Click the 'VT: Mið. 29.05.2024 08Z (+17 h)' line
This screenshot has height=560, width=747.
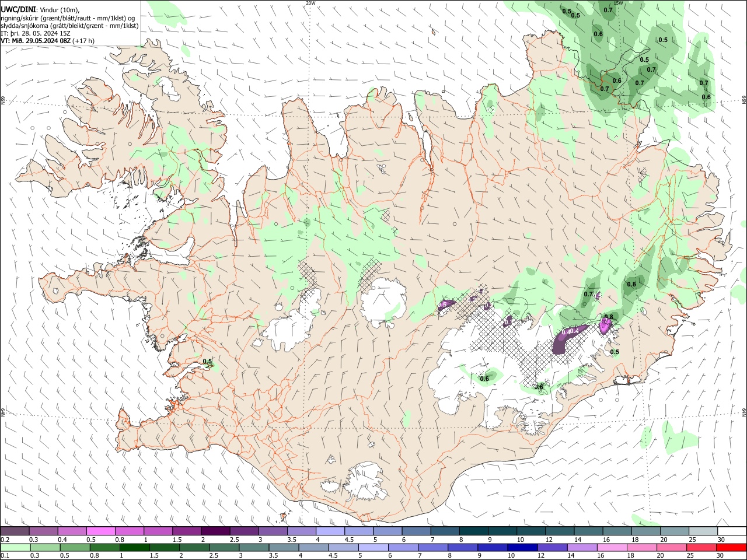coord(48,41)
